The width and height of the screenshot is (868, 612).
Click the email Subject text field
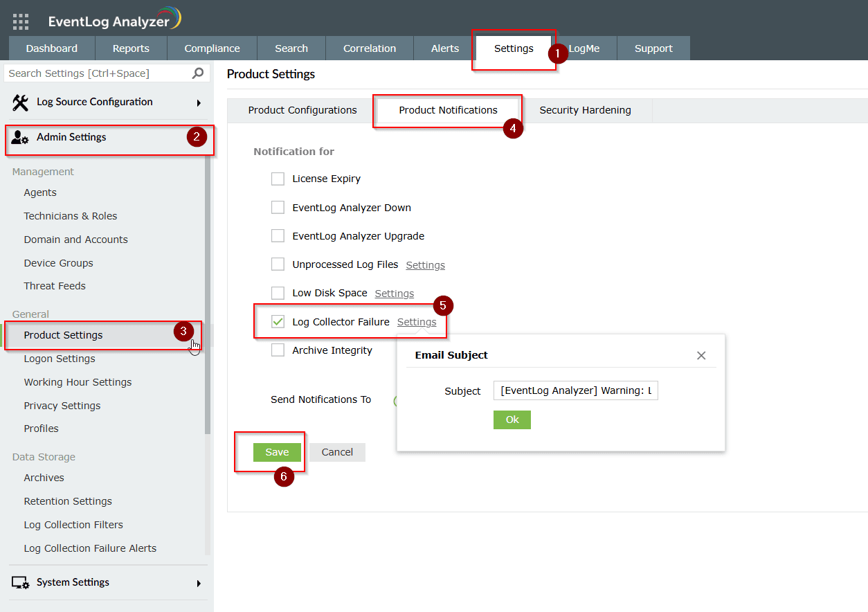point(575,391)
